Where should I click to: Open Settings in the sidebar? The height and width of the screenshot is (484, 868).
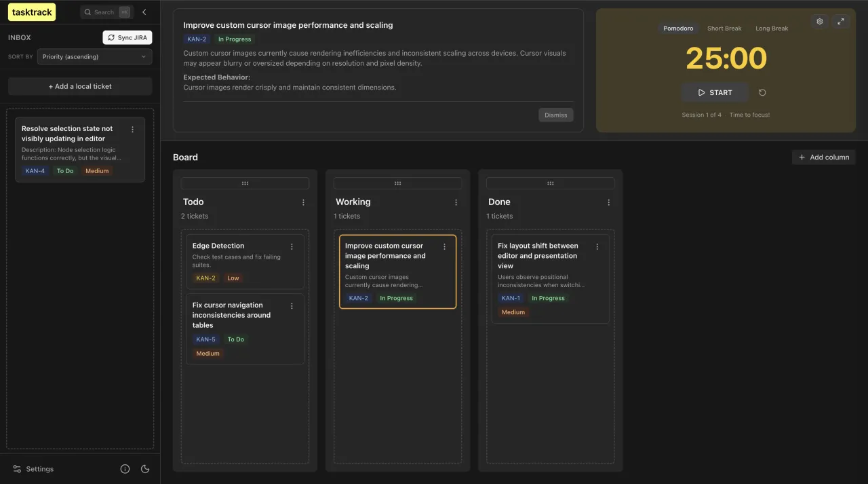coord(33,469)
